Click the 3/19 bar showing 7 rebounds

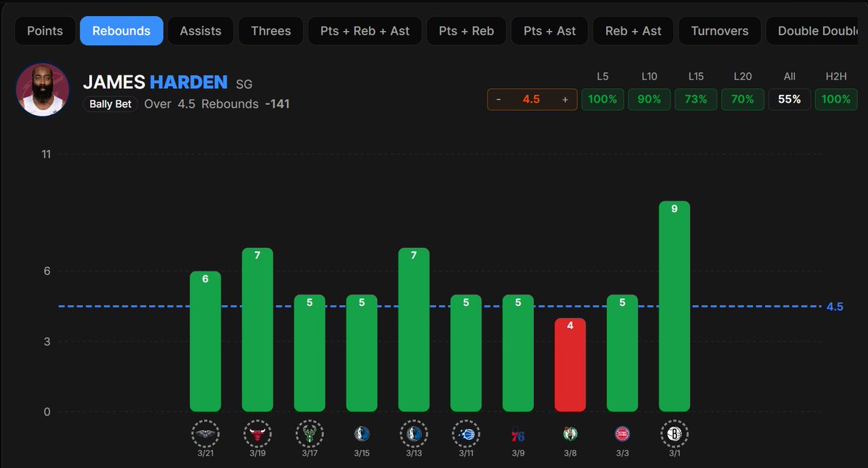[258, 330]
